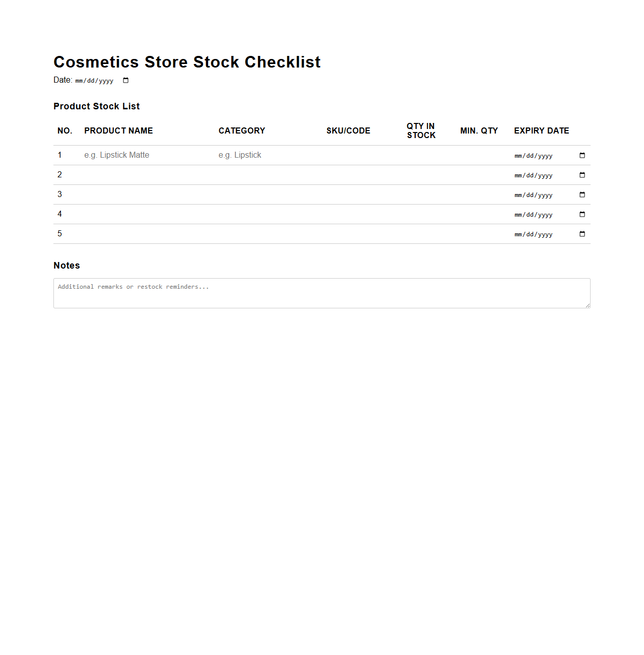Image resolution: width=644 pixels, height=655 pixels.
Task: Select the category field in row 5
Action: click(262, 234)
